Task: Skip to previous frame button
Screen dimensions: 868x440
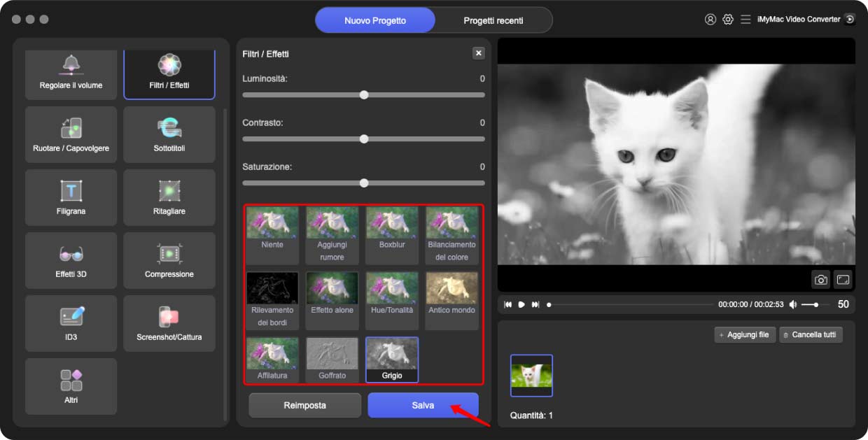Action: click(x=508, y=305)
